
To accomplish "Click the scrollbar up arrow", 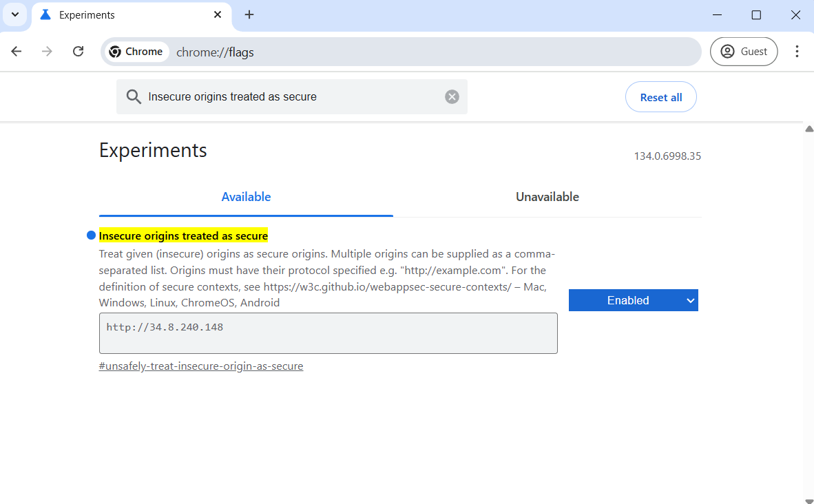I will tap(808, 128).
